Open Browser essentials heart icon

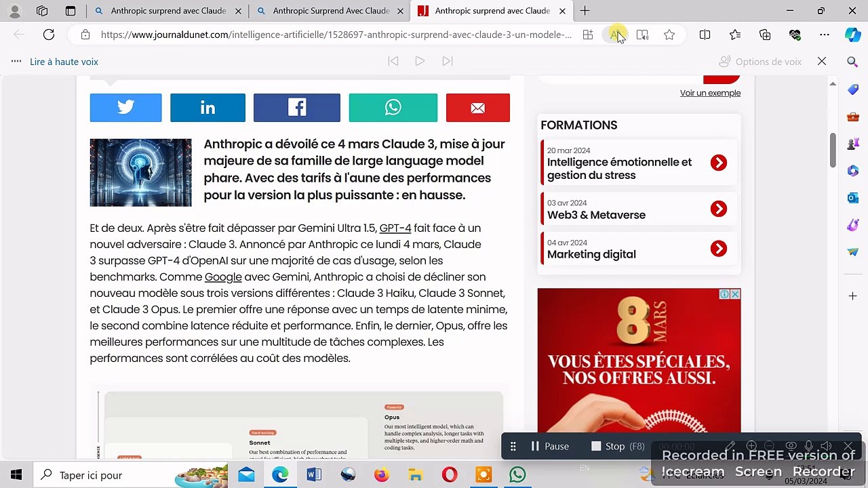click(795, 35)
